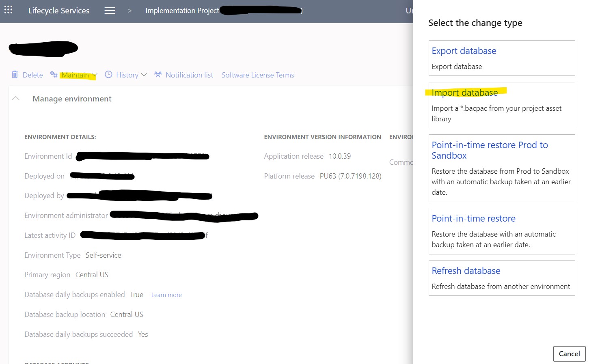Select the Point-in-time restore option
The width and height of the screenshot is (602, 364).
(x=502, y=231)
